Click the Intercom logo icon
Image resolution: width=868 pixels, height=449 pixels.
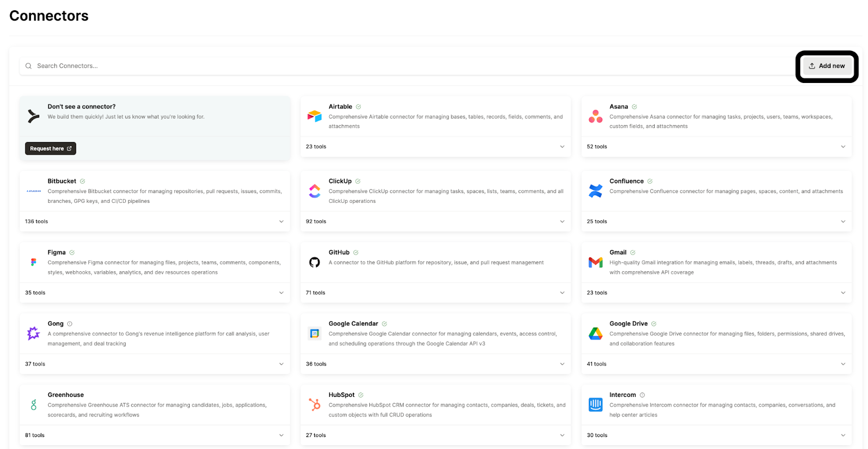point(596,405)
